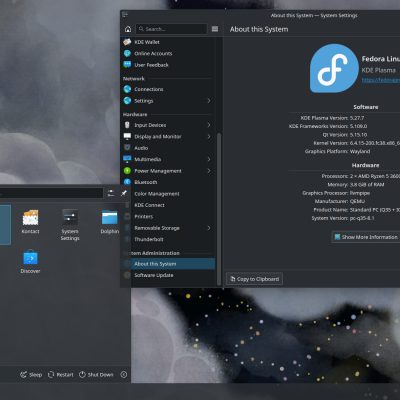Click the Restart button in the launcher
Image resolution: width=400 pixels, height=400 pixels.
pyautogui.click(x=60, y=375)
